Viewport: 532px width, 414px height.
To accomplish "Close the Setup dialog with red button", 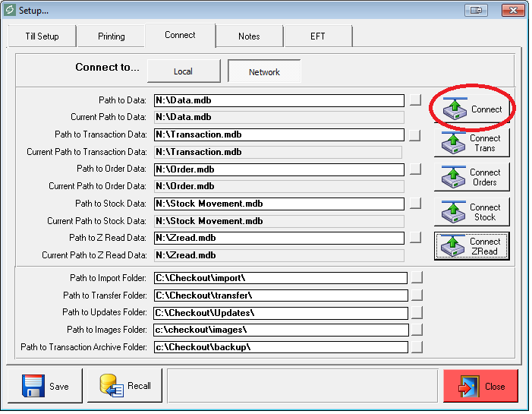I will click(480, 386).
